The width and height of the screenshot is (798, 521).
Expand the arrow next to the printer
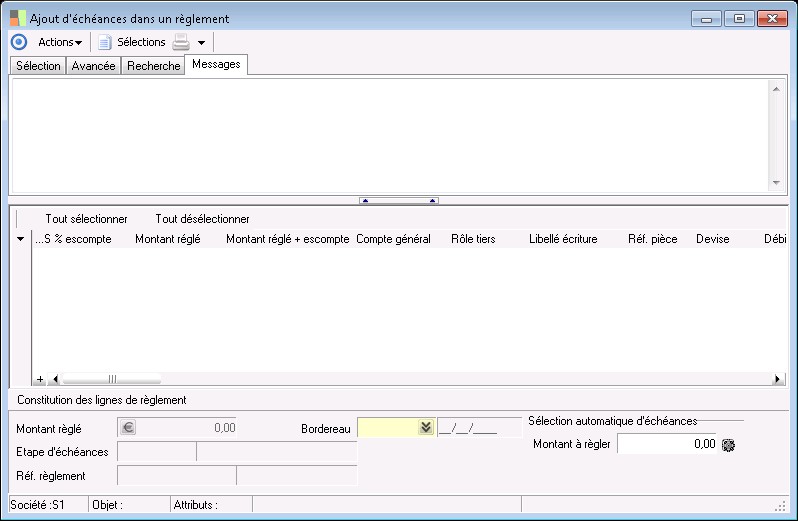pos(201,43)
